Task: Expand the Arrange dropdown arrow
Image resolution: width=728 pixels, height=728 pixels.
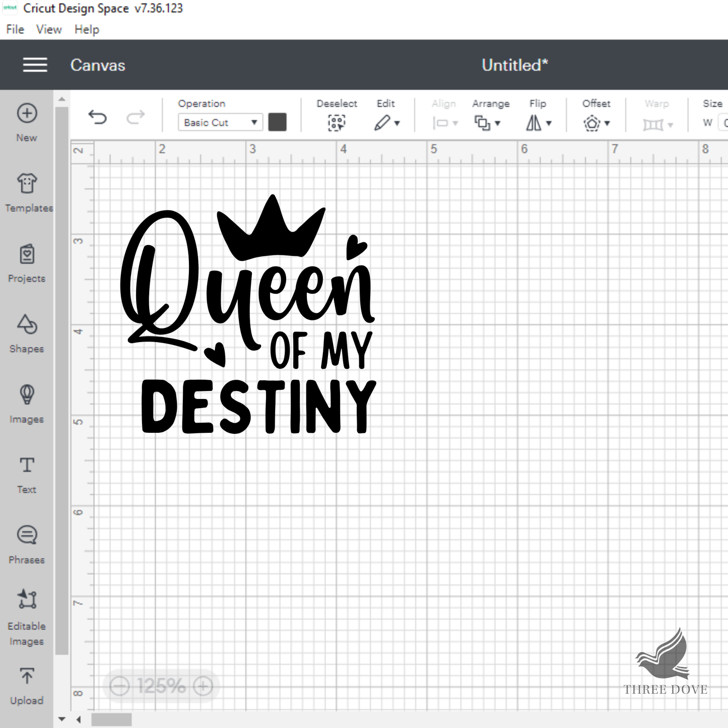Action: coord(497,123)
